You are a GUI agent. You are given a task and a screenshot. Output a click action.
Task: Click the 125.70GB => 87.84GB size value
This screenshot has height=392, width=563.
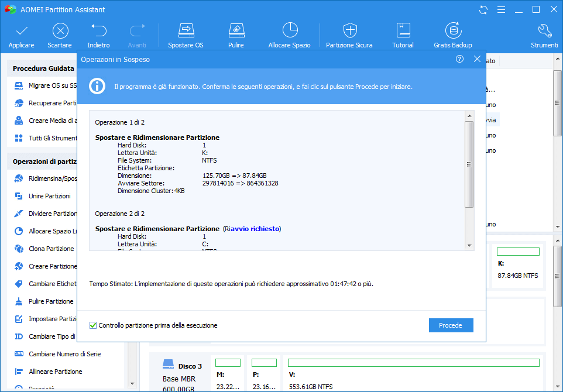(x=235, y=176)
